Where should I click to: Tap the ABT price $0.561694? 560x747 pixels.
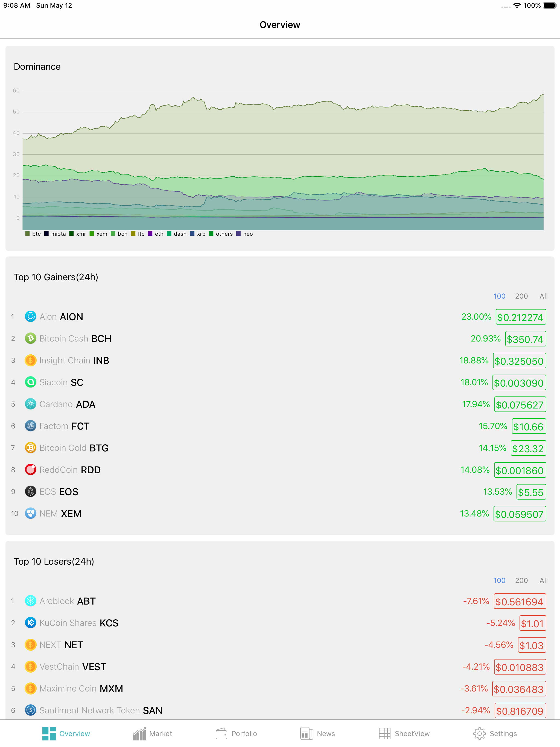520,602
